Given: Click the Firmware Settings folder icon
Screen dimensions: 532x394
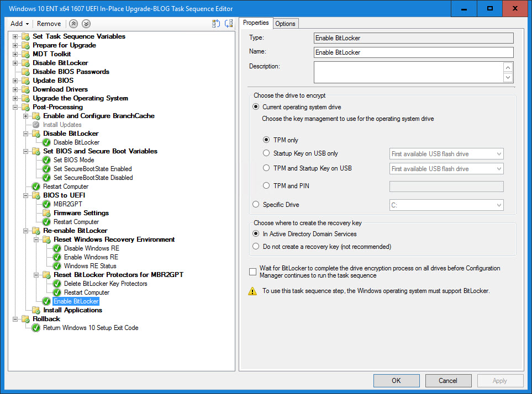Looking at the screenshot, I should point(46,213).
